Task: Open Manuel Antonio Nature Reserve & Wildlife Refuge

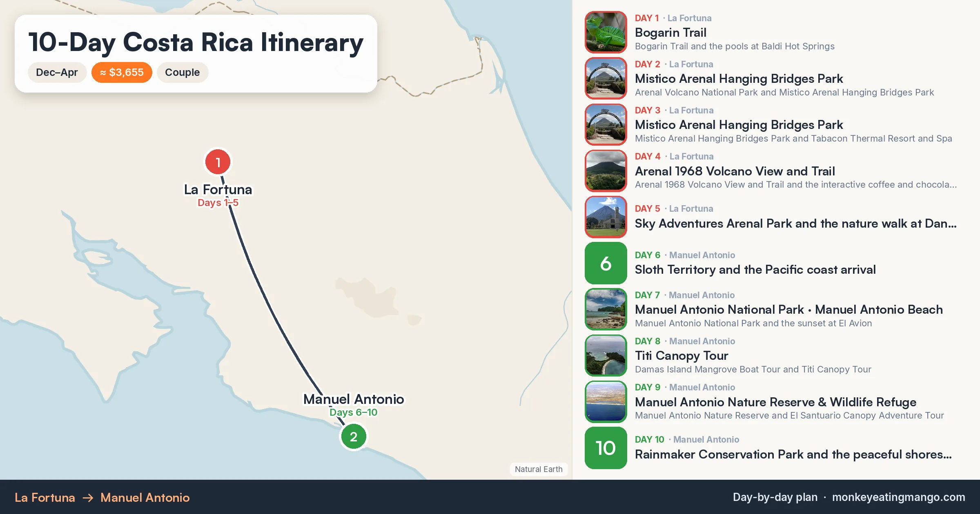Action: coord(776,402)
